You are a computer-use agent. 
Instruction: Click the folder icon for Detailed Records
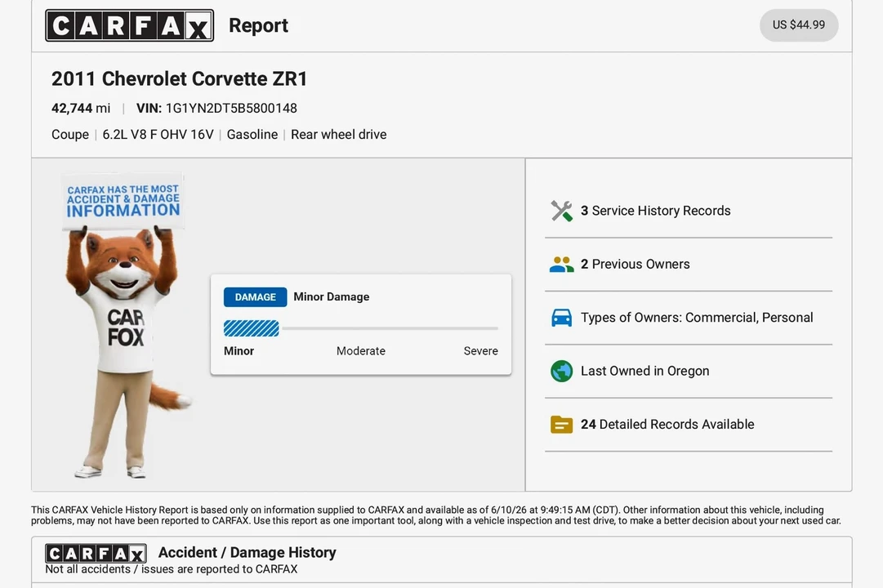coord(561,424)
